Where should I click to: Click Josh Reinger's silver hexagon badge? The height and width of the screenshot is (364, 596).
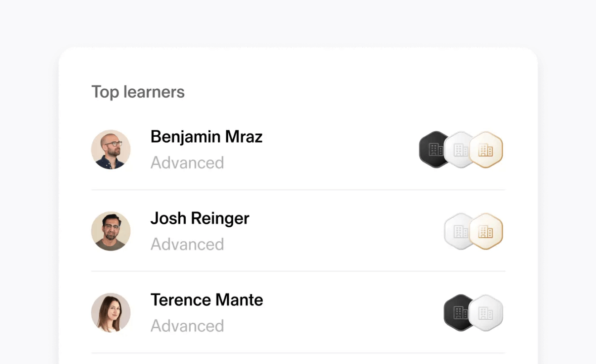tap(457, 231)
